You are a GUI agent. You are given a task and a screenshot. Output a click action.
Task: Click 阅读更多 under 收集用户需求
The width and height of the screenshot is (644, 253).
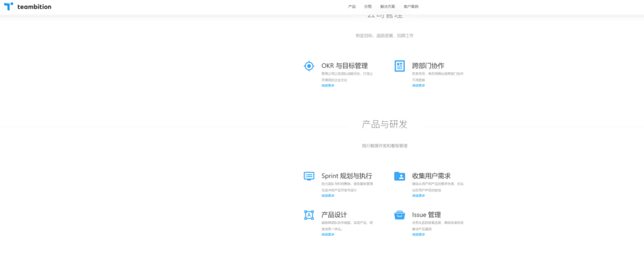coord(418,196)
